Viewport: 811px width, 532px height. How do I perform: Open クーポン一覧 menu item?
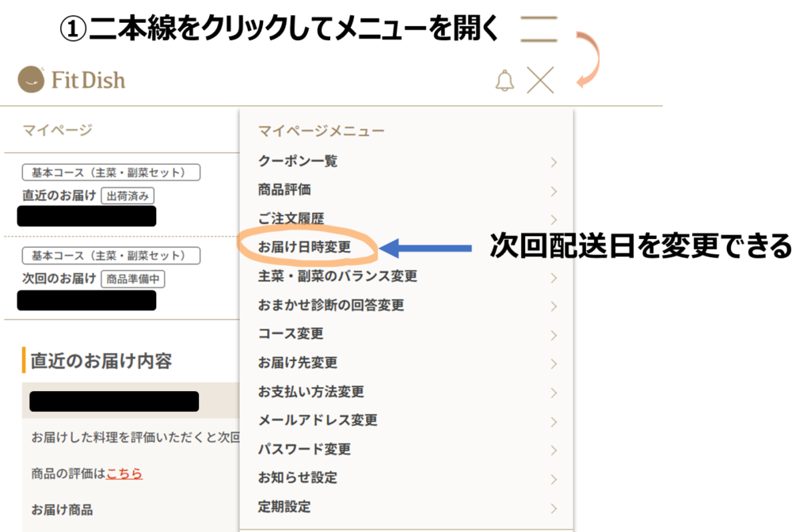pos(298,161)
